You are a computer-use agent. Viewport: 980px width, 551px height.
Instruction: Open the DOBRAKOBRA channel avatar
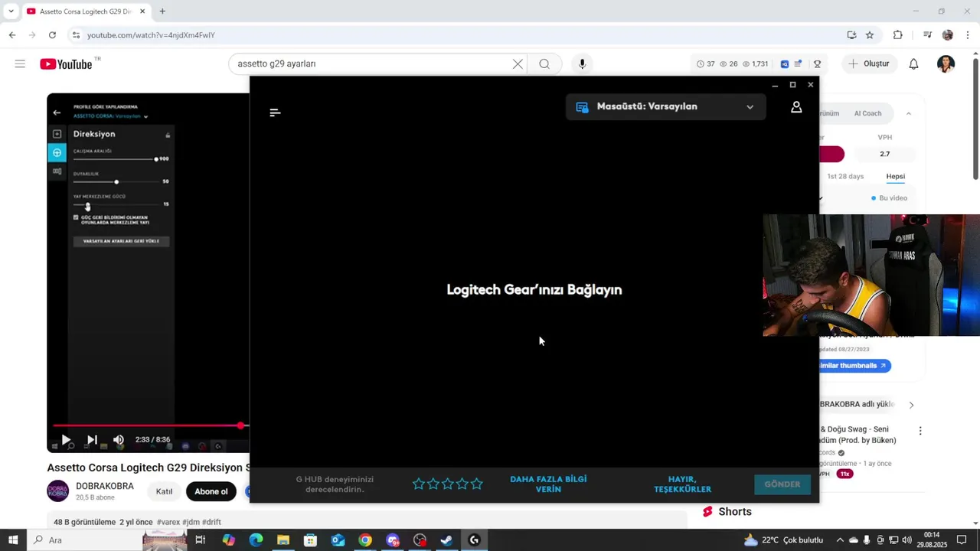tap(58, 491)
